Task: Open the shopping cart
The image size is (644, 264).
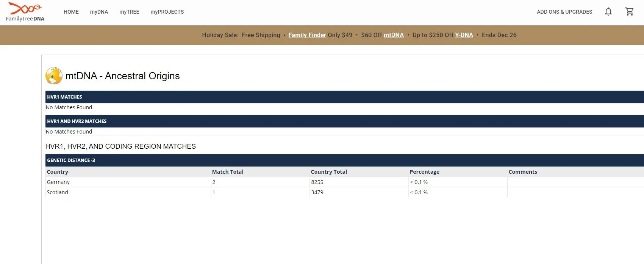Action: click(629, 12)
